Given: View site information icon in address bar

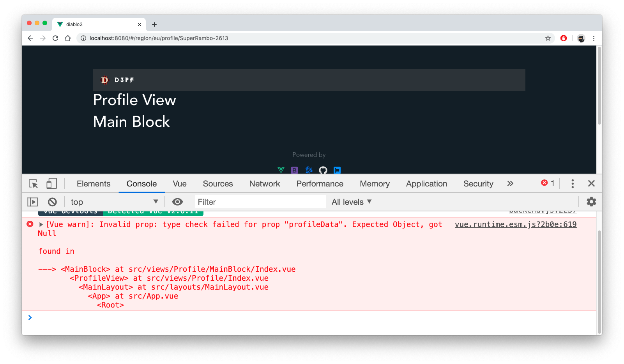Looking at the screenshot, I should coord(83,38).
